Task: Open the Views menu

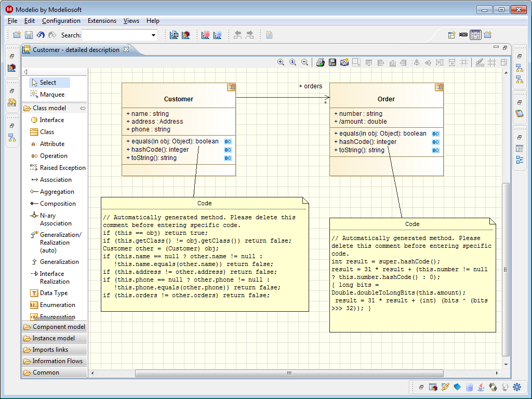Action: (131, 21)
